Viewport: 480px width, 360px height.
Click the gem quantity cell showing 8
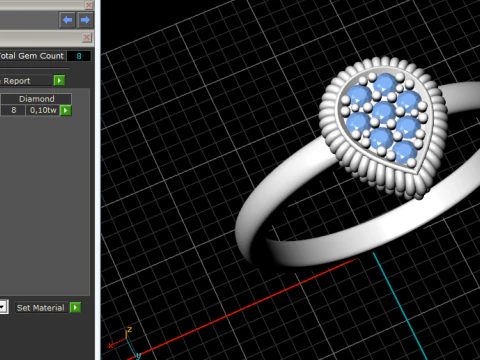13,110
